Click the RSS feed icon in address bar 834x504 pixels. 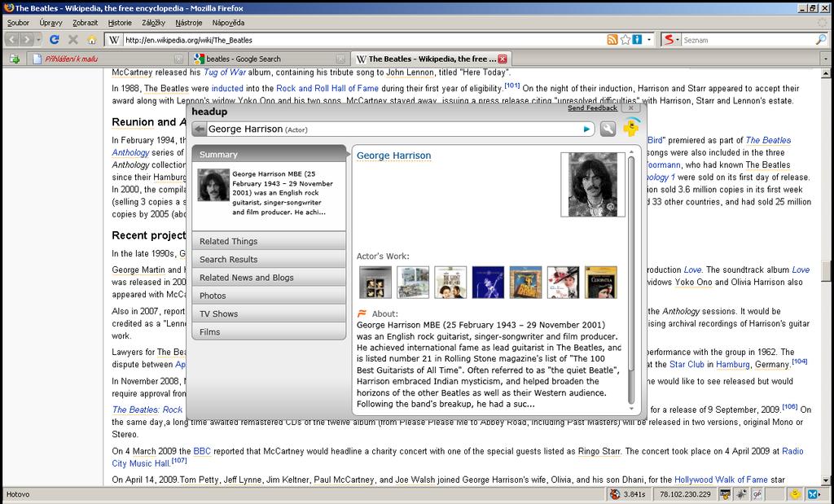(x=612, y=40)
